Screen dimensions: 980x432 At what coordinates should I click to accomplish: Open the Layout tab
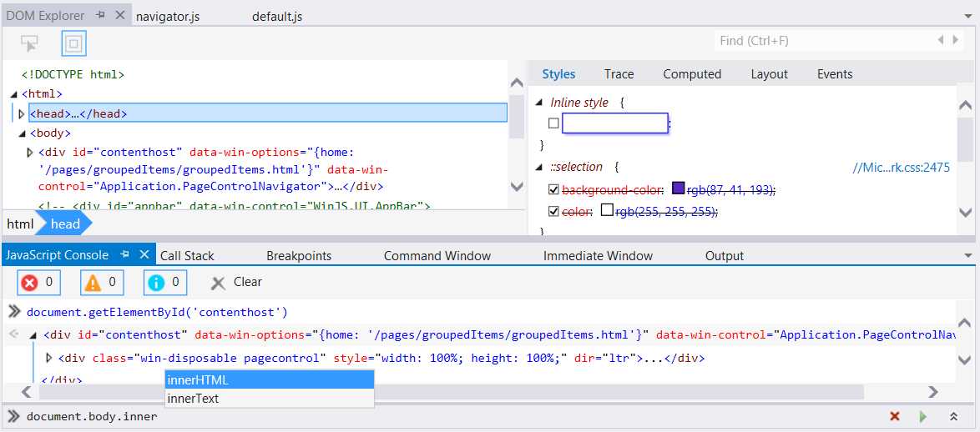coord(770,74)
